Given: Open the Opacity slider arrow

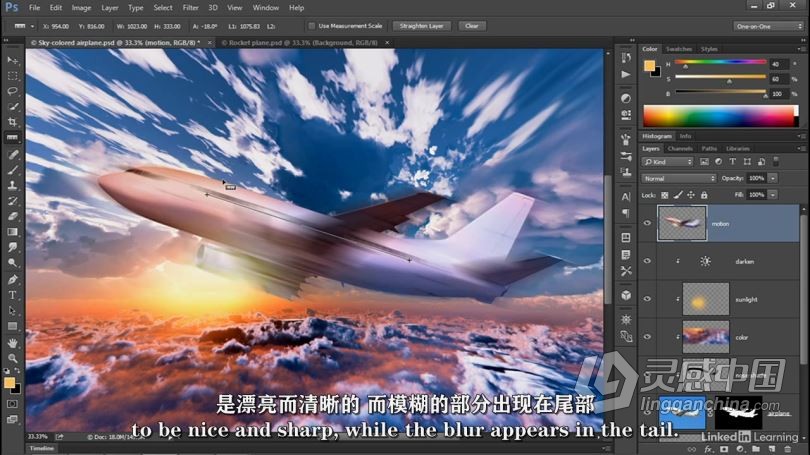Looking at the screenshot, I should point(773,179).
